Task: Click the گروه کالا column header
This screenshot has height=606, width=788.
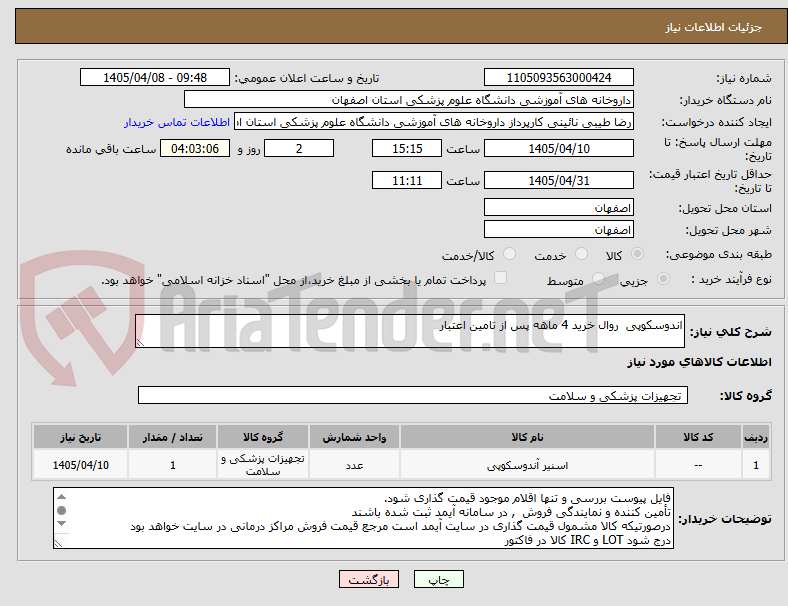Action: click(x=263, y=437)
